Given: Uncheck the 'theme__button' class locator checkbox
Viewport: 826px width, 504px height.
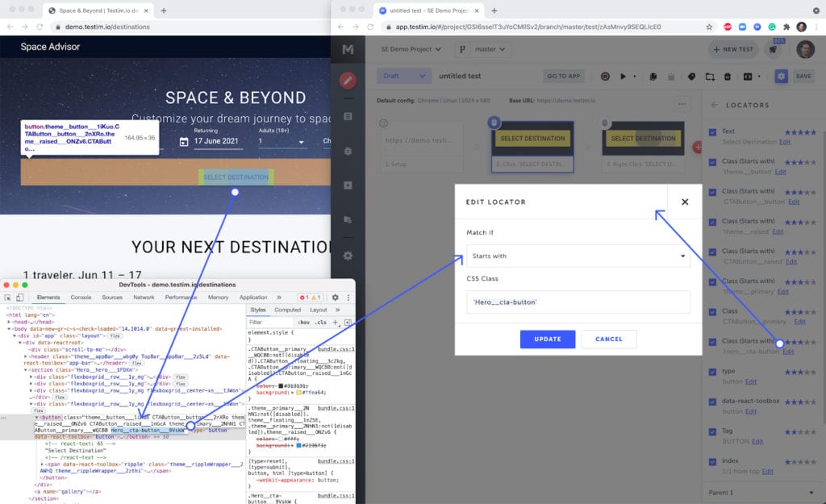Looking at the screenshot, I should (x=713, y=162).
